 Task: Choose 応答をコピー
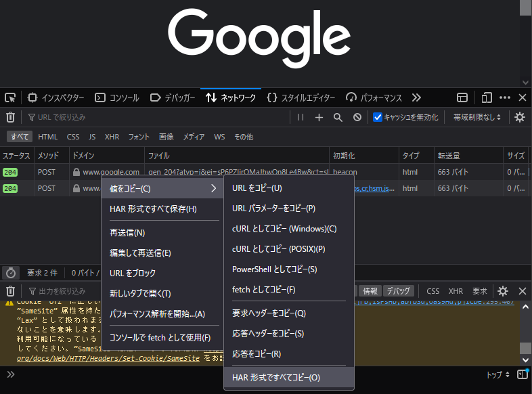289,353
